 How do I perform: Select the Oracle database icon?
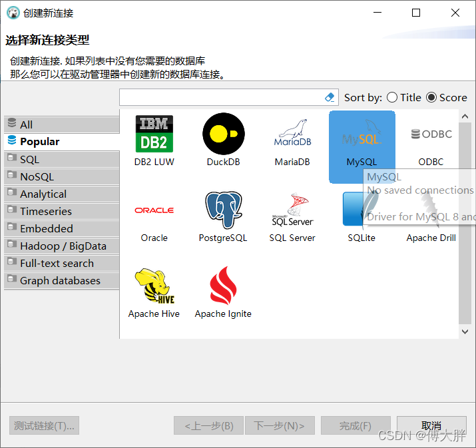pos(154,210)
